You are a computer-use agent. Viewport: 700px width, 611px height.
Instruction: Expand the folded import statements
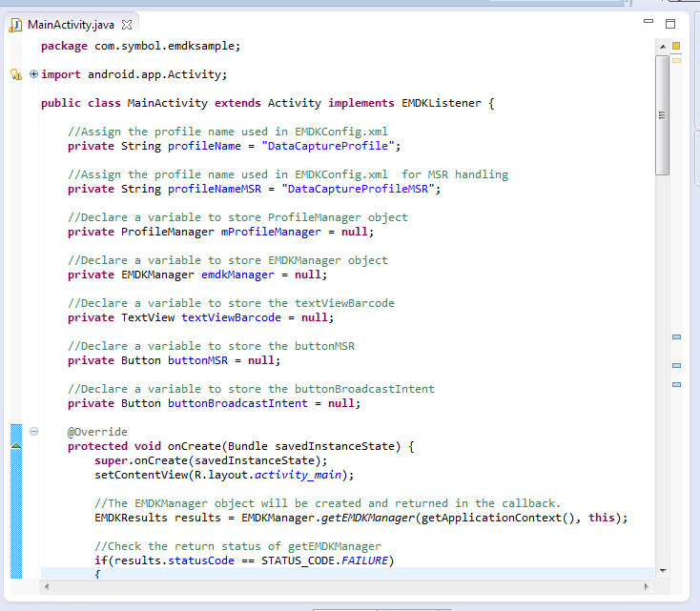(33, 74)
